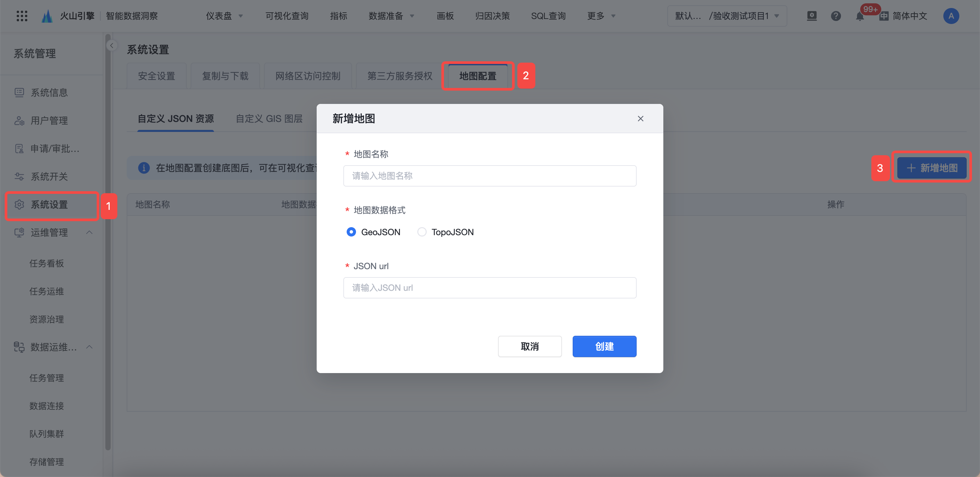Image resolution: width=980 pixels, height=477 pixels.
Task: Switch to the 复制与下载 tab
Action: click(225, 76)
